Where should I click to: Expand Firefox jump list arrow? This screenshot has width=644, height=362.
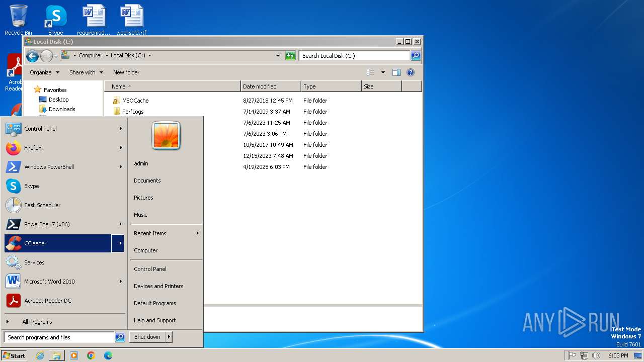[x=120, y=148]
